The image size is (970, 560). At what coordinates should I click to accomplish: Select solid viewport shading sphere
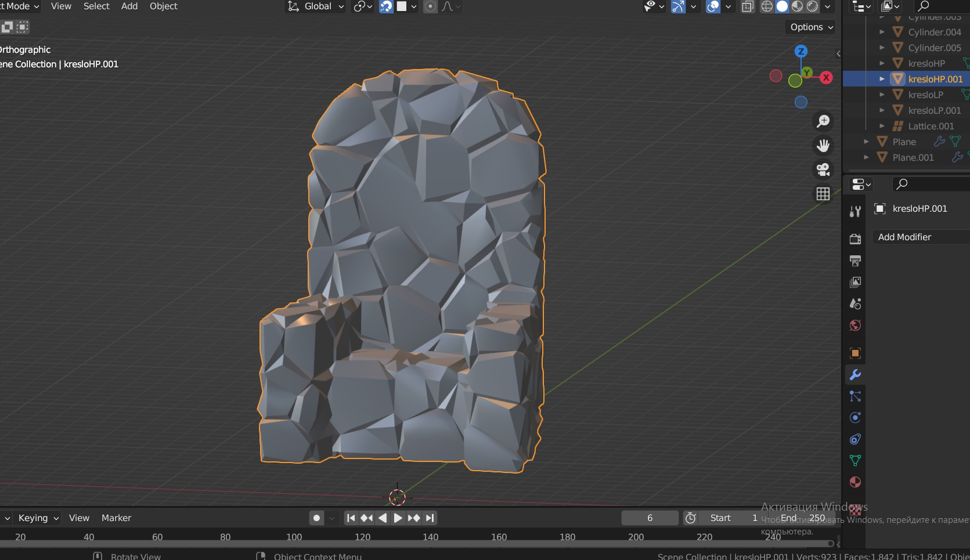coord(783,6)
